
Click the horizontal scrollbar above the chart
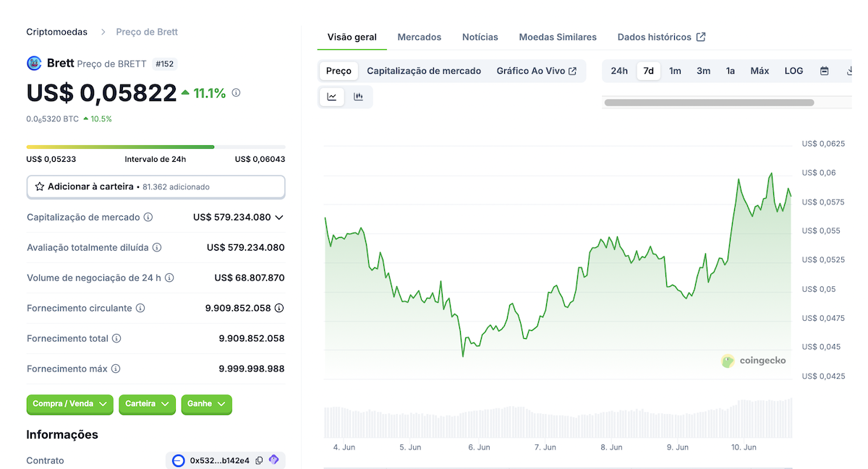point(709,103)
